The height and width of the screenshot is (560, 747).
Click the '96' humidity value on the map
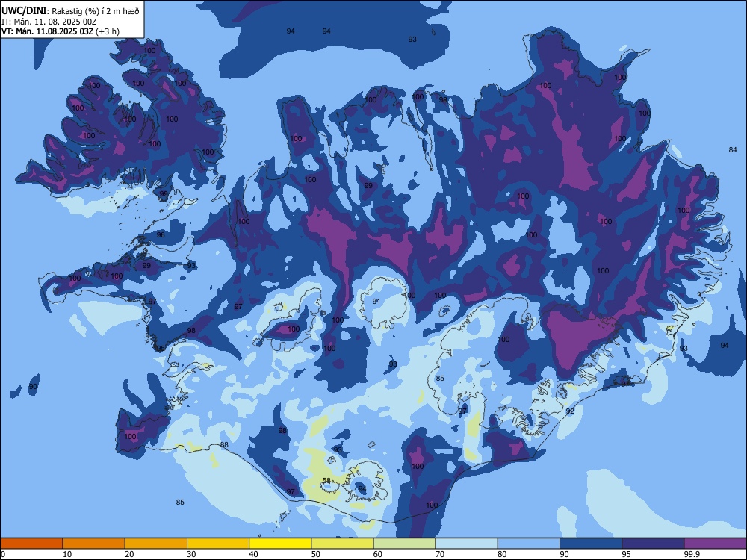pos(161,234)
